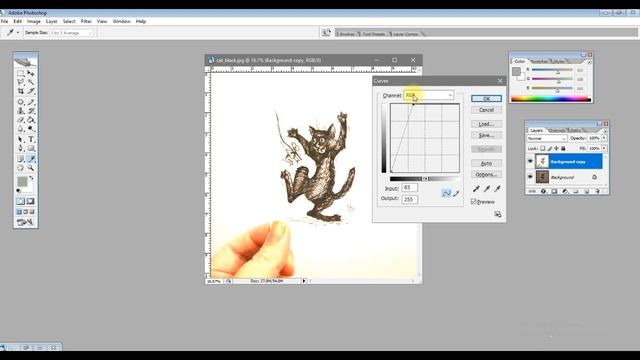This screenshot has height=360, width=640.
Task: Click the create new layer icon
Action: (x=587, y=191)
